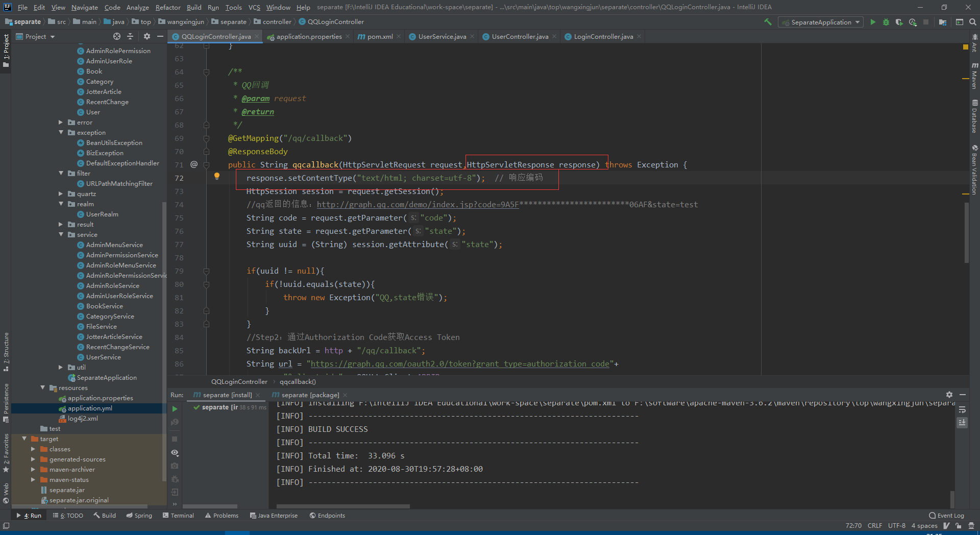
Task: Open the Maven side panel
Action: [974, 76]
